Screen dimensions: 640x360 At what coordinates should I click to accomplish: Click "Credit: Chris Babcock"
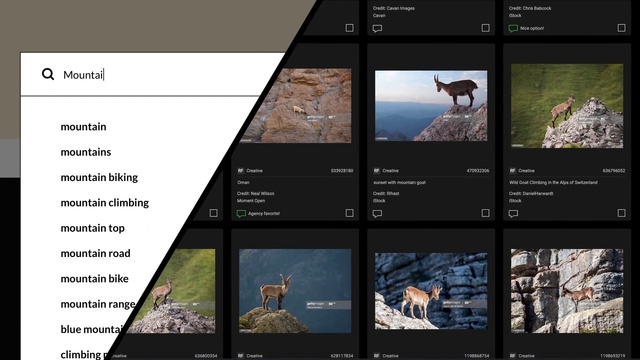[530, 8]
